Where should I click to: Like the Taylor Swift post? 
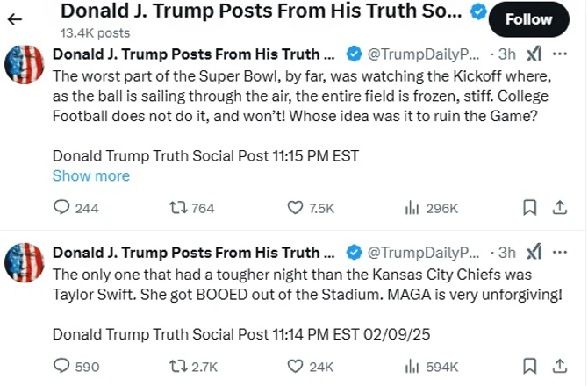point(297,366)
